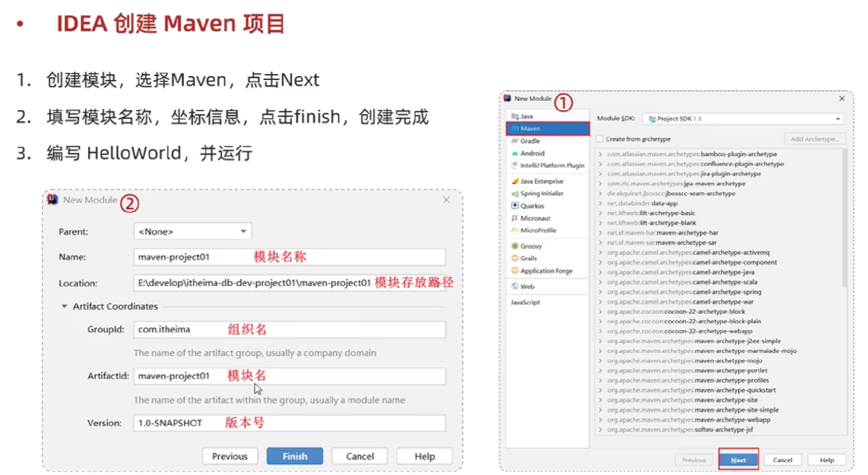The height and width of the screenshot is (475, 868).
Task: Choose the Groovy module type
Action: coord(547,246)
